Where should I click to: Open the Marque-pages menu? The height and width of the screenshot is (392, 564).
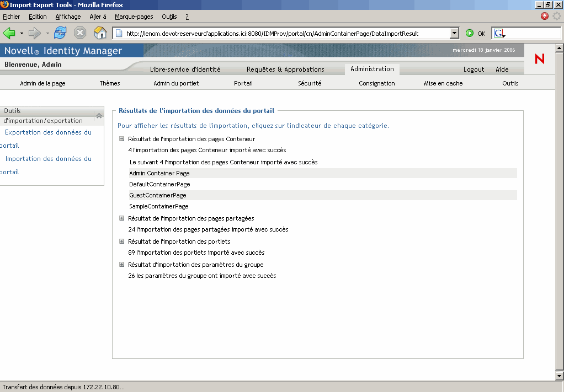[x=134, y=17]
